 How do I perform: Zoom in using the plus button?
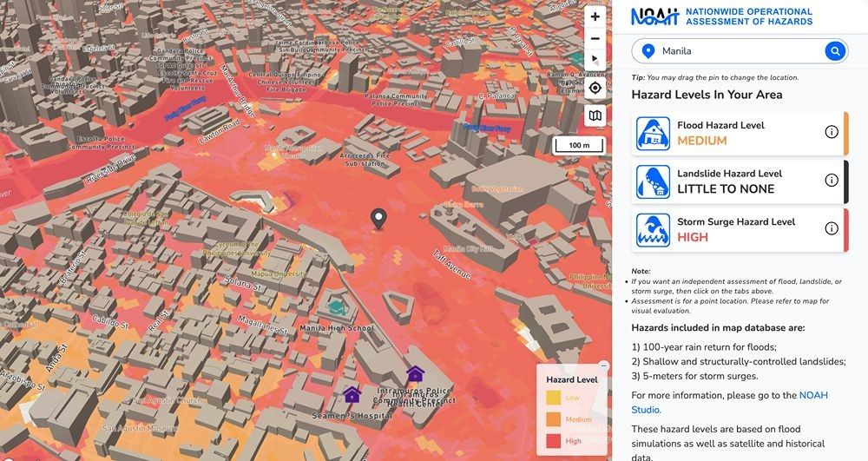click(595, 16)
